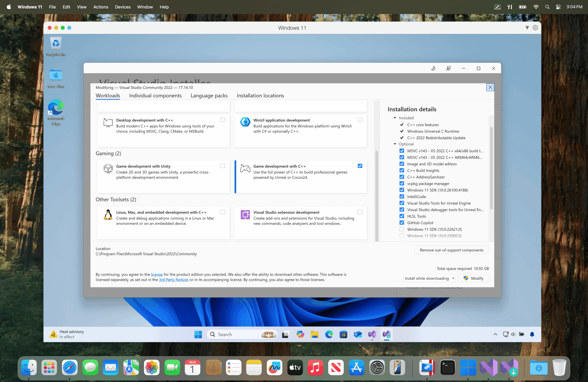588x382 pixels.
Task: Open macOS Spotlight search icon
Action: (x=547, y=7)
